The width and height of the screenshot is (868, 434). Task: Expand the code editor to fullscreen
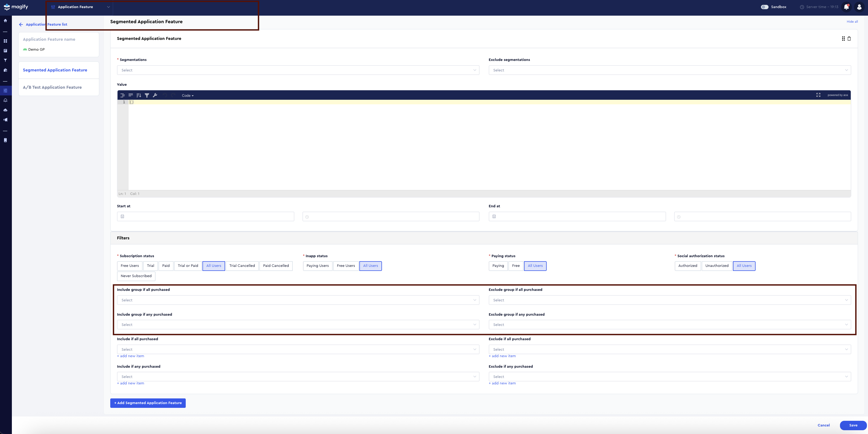click(x=818, y=95)
